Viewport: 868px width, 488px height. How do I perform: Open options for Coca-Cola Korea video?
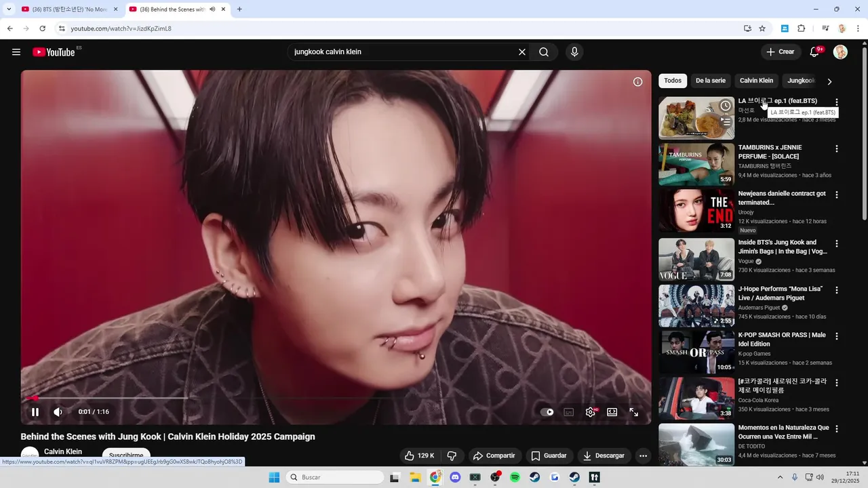point(836,383)
